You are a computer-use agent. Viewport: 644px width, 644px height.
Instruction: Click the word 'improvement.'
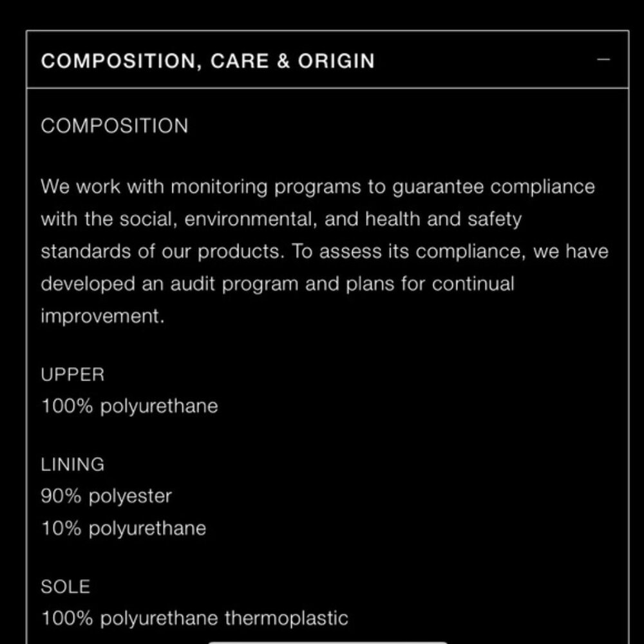[102, 316]
